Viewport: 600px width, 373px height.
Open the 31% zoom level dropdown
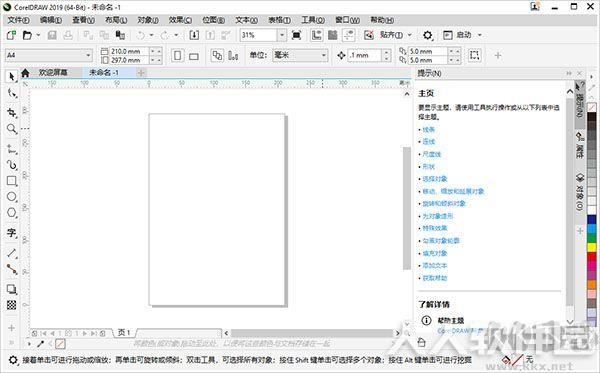[282, 35]
